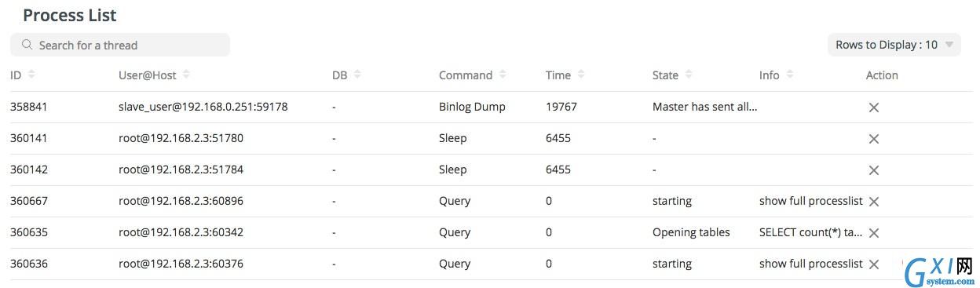Terminate thread 360142 via the X icon

coord(873,170)
